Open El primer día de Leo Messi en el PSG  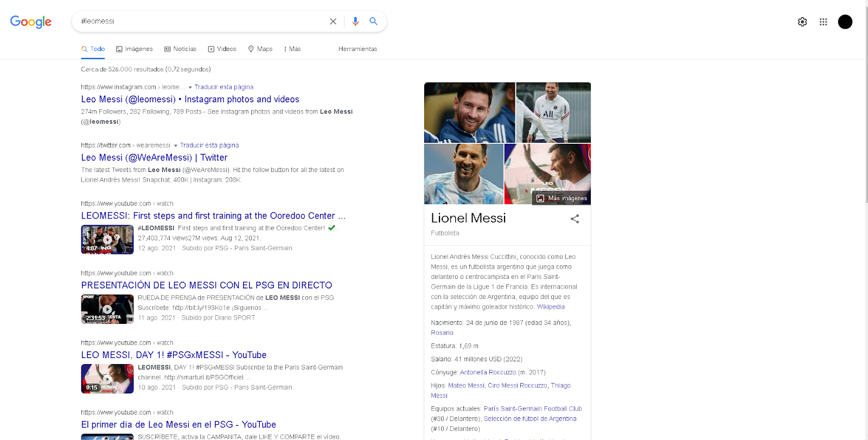click(x=178, y=424)
